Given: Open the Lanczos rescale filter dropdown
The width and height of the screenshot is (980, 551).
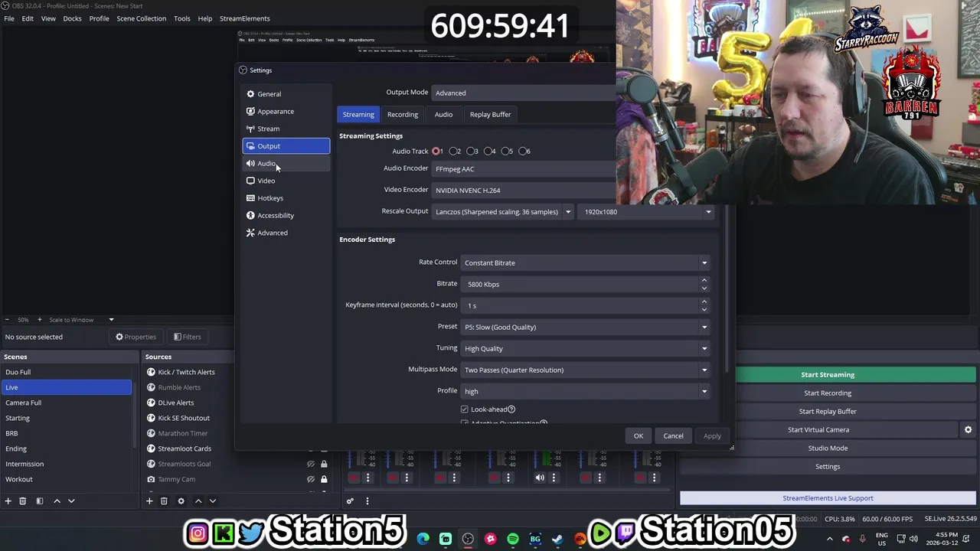Looking at the screenshot, I should [x=503, y=212].
